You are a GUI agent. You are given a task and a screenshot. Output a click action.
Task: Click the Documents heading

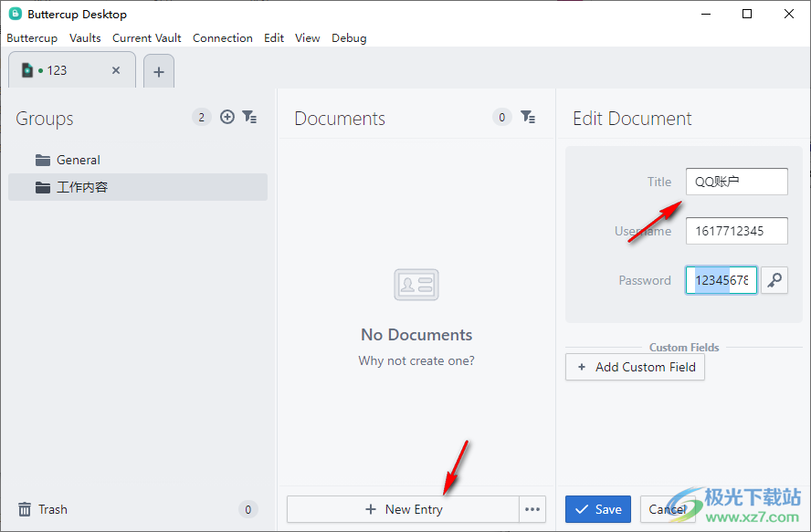coord(340,119)
